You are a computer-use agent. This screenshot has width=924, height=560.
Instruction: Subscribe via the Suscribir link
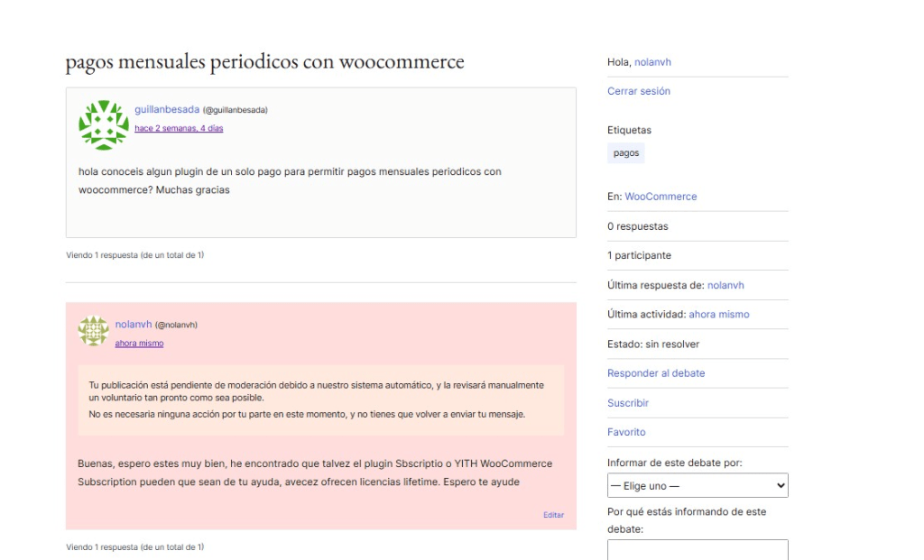click(628, 403)
